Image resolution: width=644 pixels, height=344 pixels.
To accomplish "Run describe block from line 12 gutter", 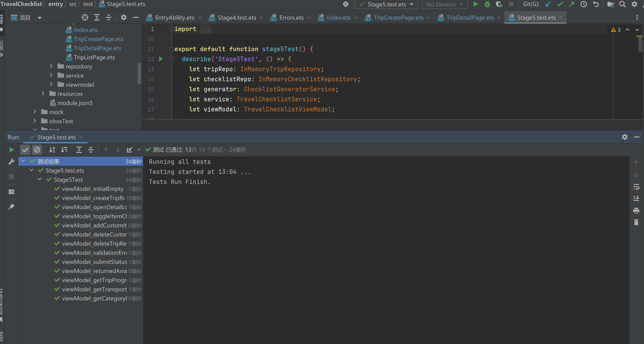I will [x=161, y=59].
